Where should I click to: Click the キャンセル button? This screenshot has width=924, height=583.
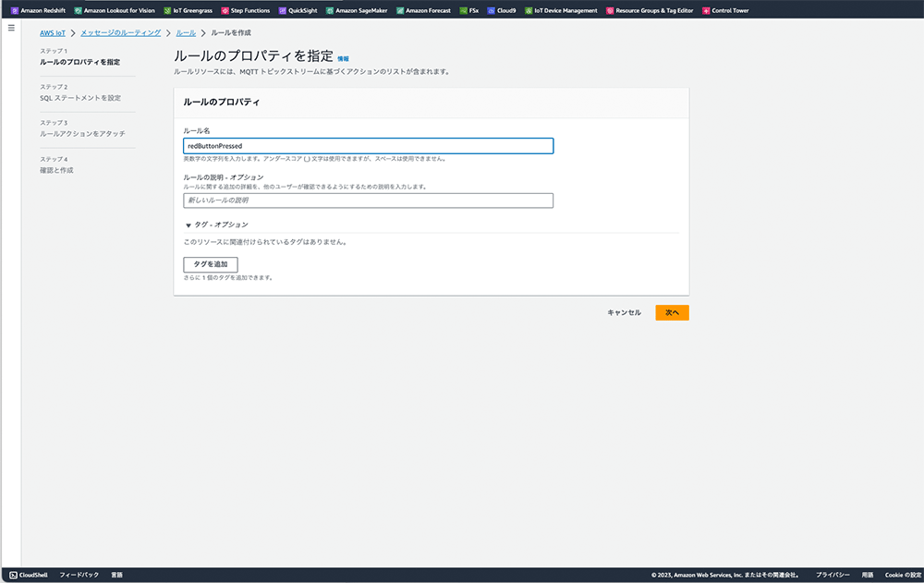624,312
